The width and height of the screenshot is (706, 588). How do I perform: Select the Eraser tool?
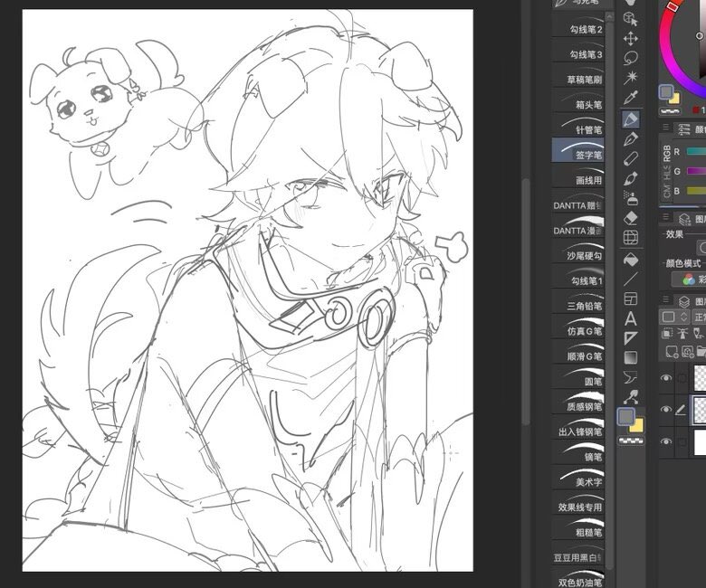pyautogui.click(x=630, y=218)
